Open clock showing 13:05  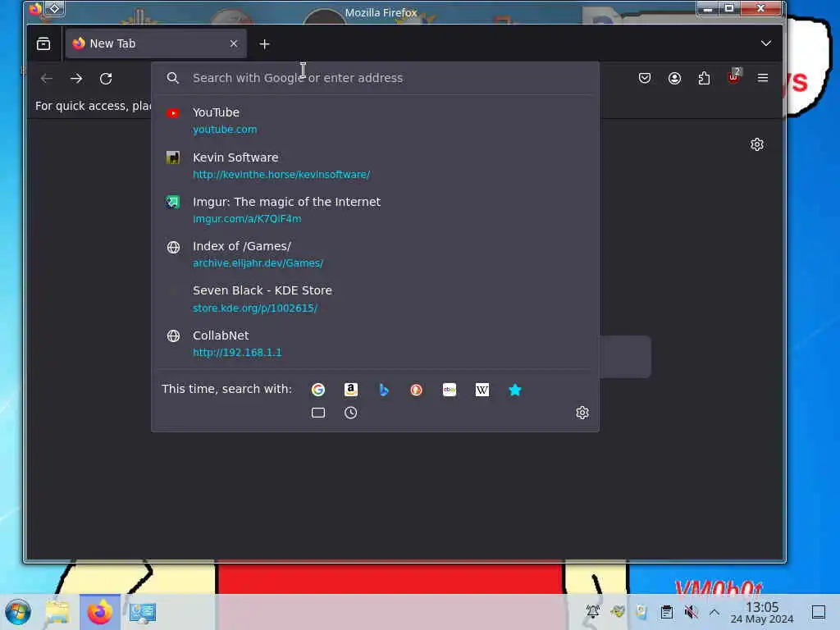pos(762,612)
